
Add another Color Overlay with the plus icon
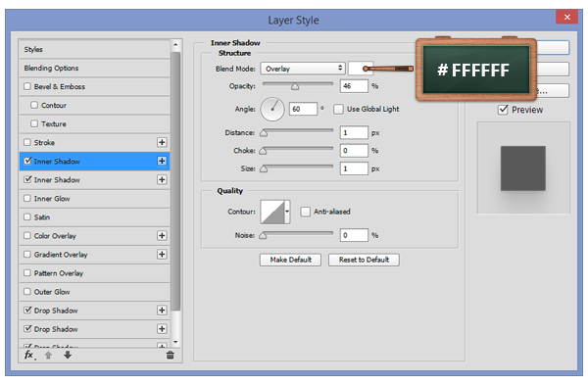point(162,235)
